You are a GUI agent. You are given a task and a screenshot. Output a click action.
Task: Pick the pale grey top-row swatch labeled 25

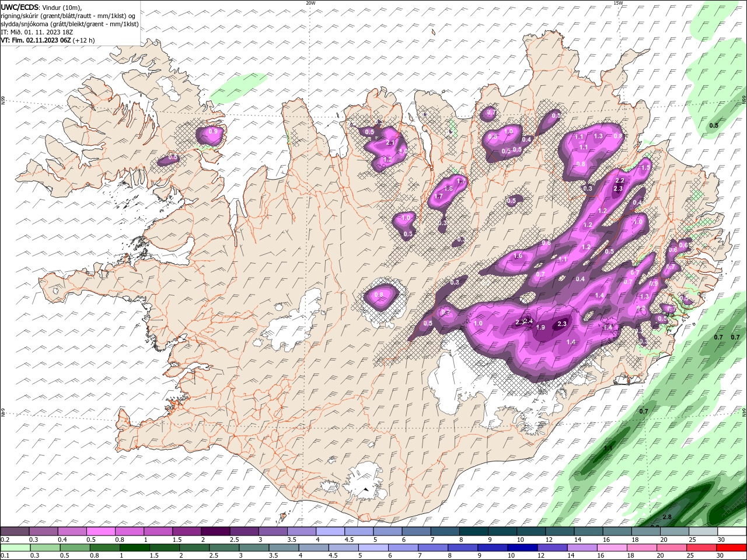tap(703, 531)
